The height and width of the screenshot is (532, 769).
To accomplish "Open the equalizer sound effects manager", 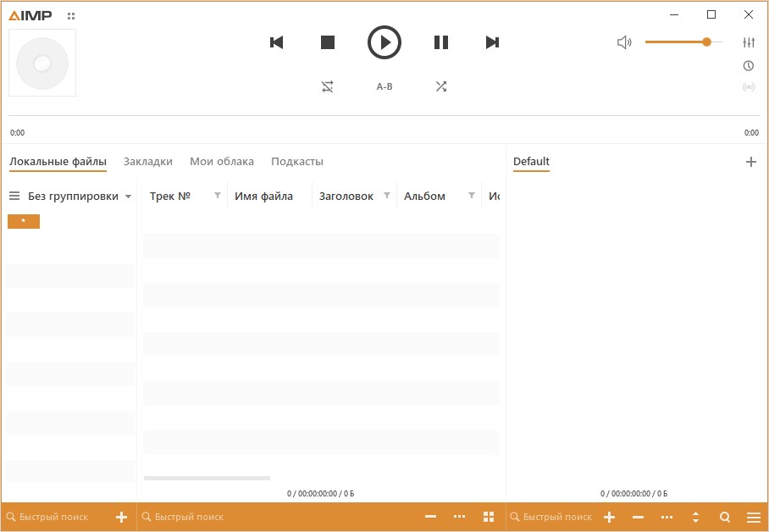I will pos(749,42).
